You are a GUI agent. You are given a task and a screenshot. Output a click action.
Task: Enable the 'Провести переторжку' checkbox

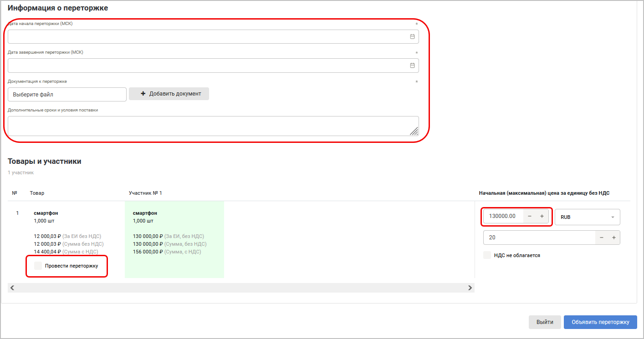coord(38,266)
